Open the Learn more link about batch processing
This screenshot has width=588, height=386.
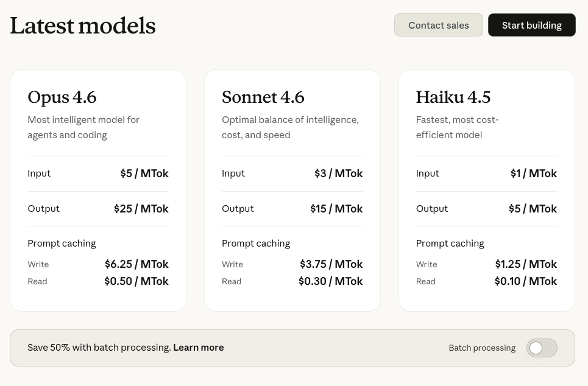pos(198,348)
